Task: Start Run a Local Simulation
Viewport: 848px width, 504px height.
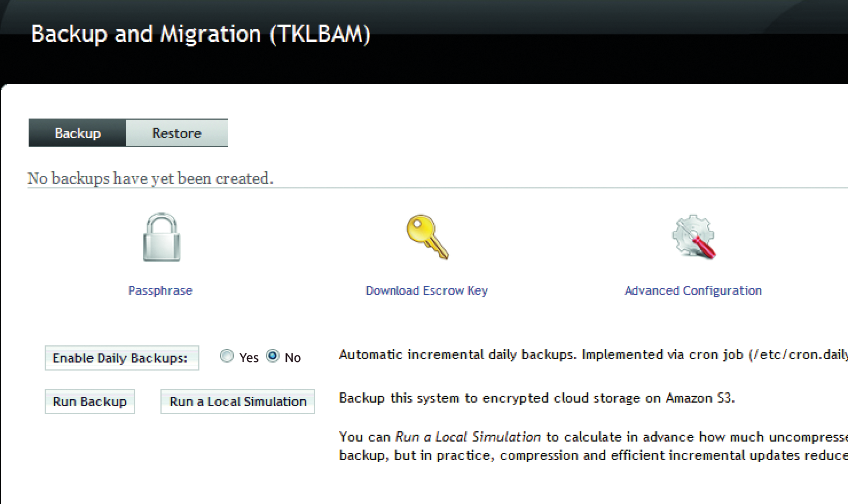Action: 237,401
